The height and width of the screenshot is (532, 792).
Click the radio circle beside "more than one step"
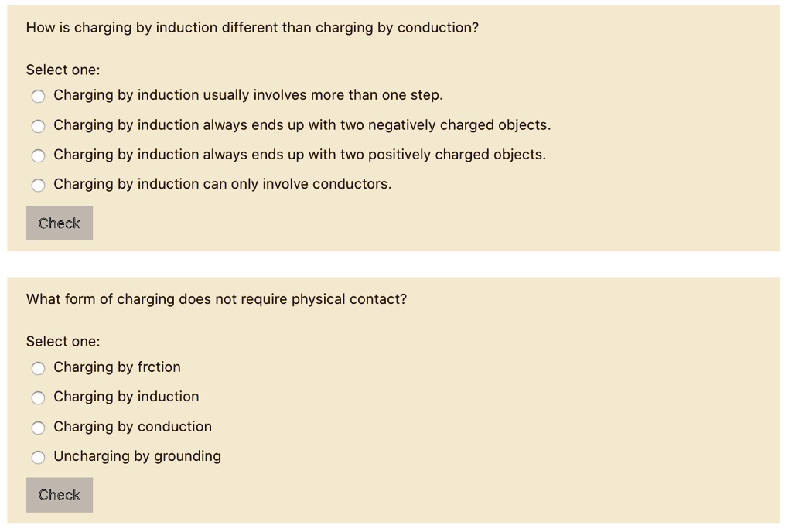tap(38, 96)
